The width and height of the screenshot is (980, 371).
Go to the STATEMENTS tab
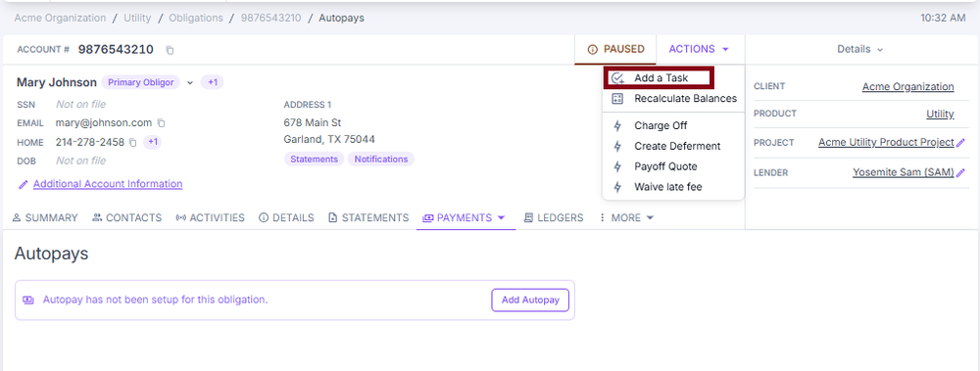pyautogui.click(x=368, y=218)
